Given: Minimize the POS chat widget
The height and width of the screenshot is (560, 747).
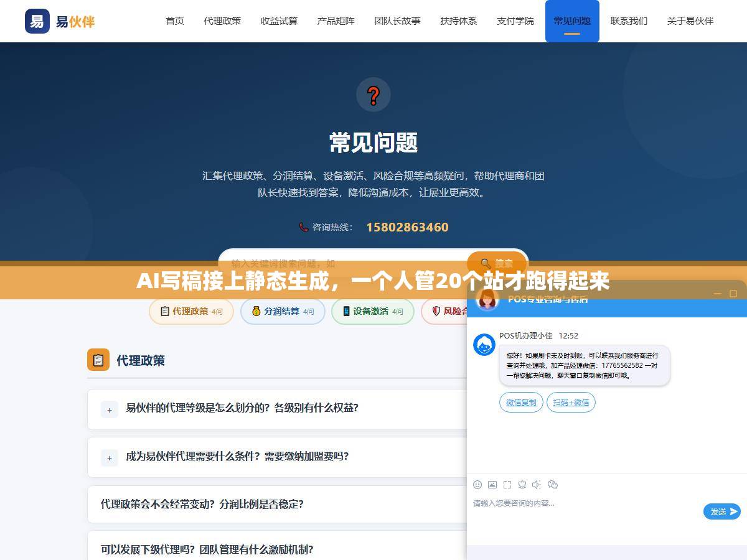Looking at the screenshot, I should click(719, 293).
